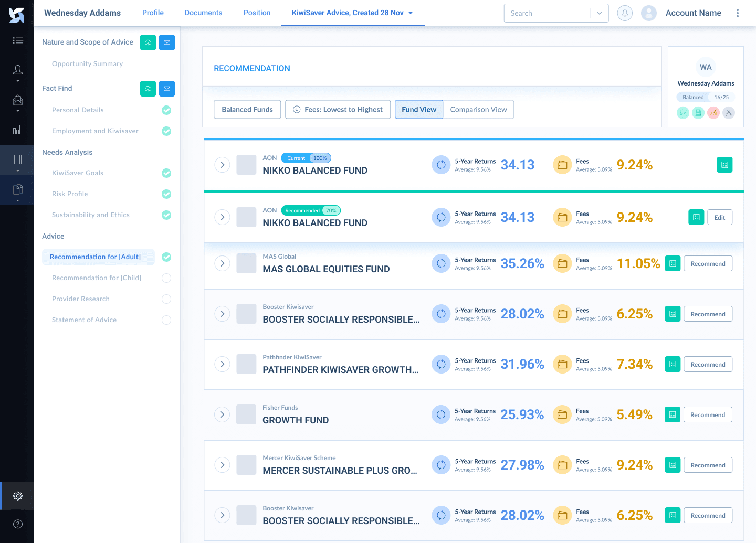Toggle Sustainability and Ethics completion check
The width and height of the screenshot is (756, 543).
tap(166, 215)
